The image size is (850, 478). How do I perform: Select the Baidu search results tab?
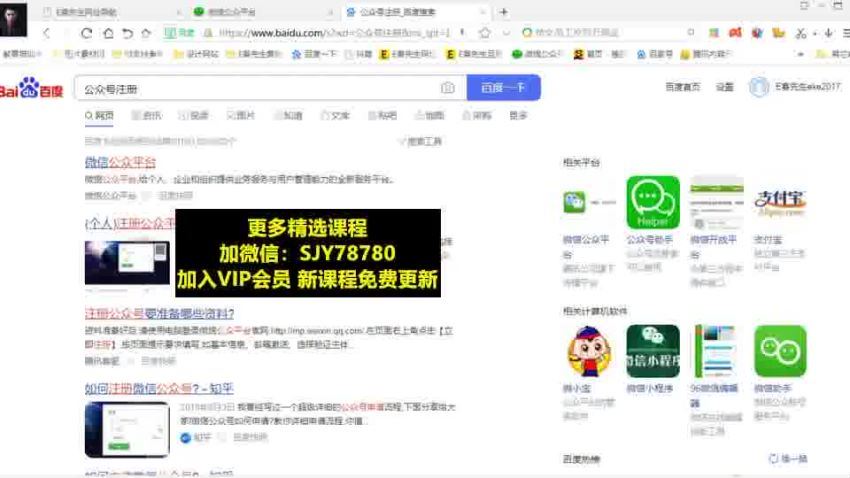pos(415,12)
